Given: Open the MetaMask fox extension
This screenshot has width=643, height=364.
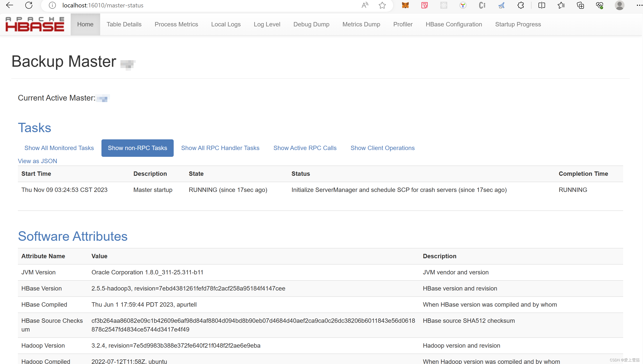Looking at the screenshot, I should pyautogui.click(x=405, y=5).
